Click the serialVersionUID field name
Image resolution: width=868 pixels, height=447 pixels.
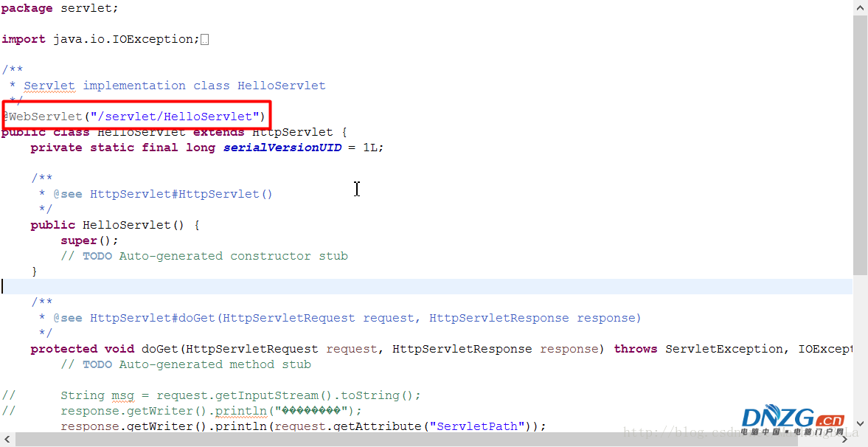pyautogui.click(x=282, y=148)
